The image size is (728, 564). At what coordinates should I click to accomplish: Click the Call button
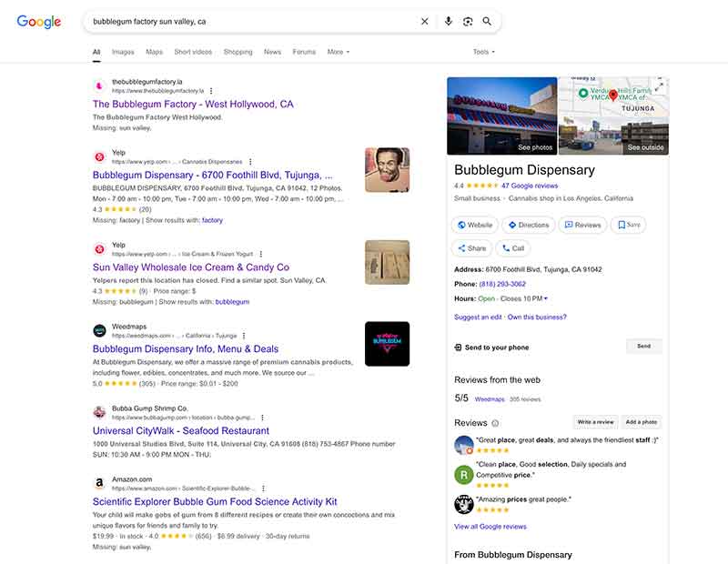[513, 248]
